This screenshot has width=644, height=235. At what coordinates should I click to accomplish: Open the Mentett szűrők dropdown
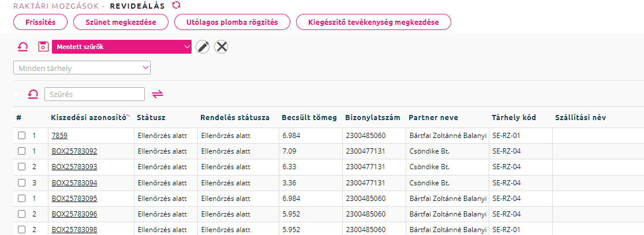(x=122, y=47)
